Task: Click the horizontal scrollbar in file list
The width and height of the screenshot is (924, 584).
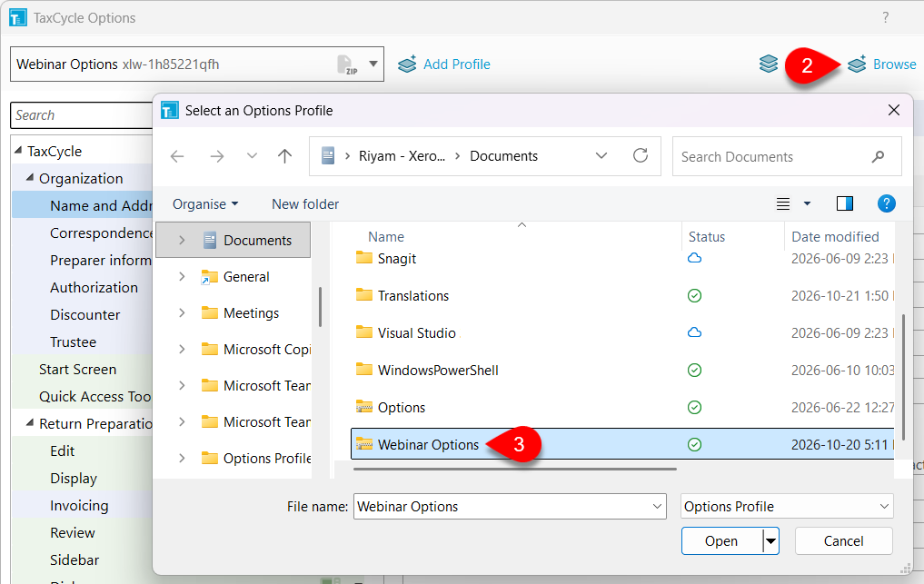Action: click(x=514, y=469)
